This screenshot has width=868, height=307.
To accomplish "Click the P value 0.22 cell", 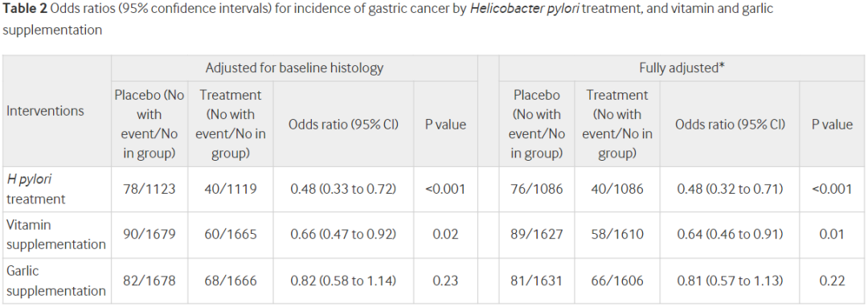I will coord(833,281).
